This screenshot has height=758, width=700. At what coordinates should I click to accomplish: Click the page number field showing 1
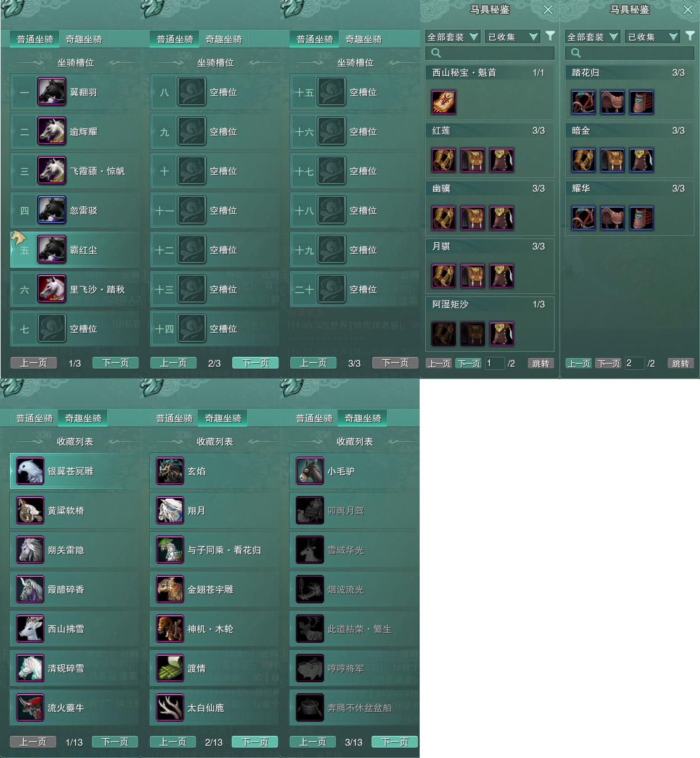pyautogui.click(x=494, y=363)
